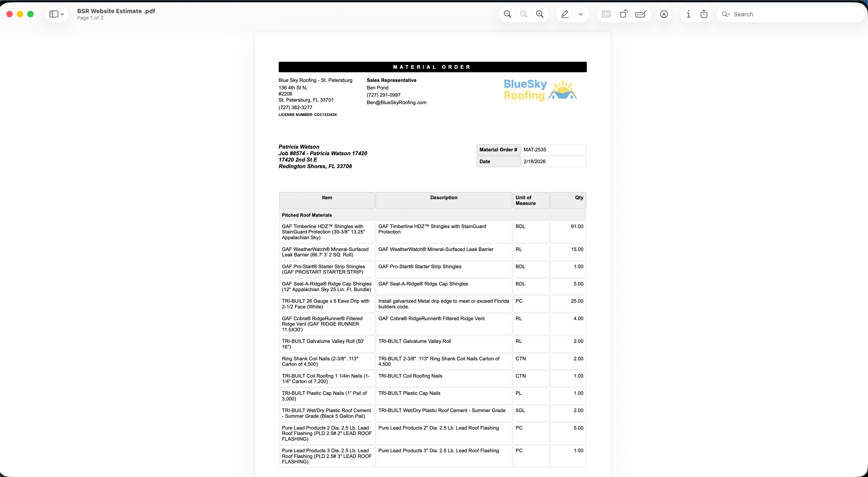The width and height of the screenshot is (868, 477).
Task: Show the Markup toolbar
Action: pos(664,14)
